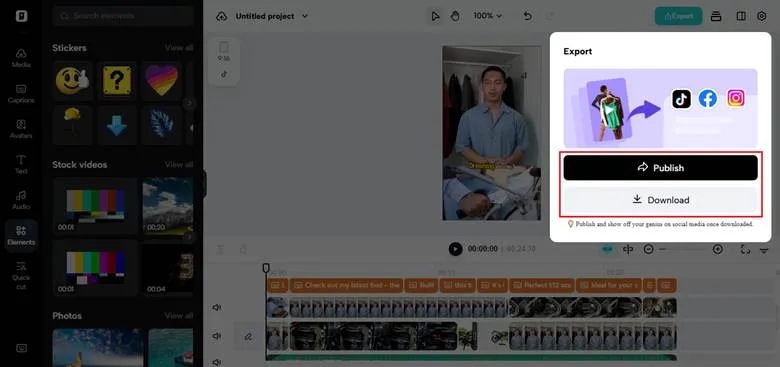Click the Download button in Export panel
The image size is (780, 367).
pyautogui.click(x=660, y=200)
